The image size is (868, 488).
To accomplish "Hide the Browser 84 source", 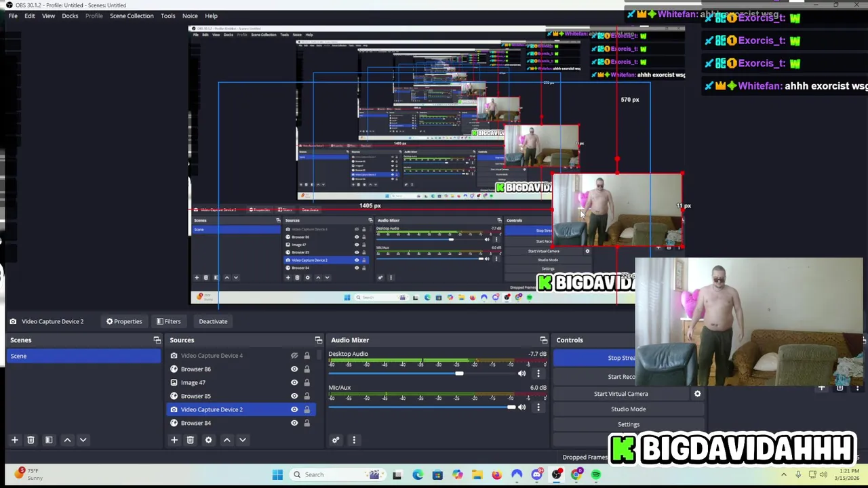I will click(x=294, y=423).
